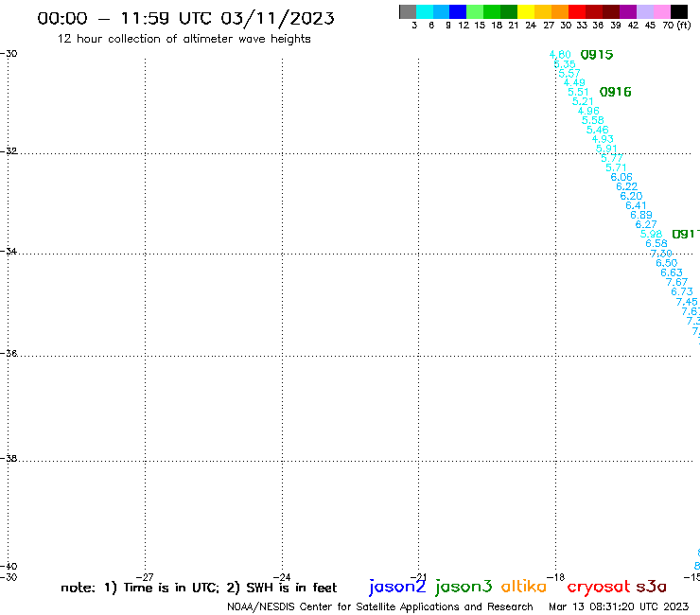Image resolution: width=700 pixels, height=615 pixels.
Task: Click the wave height value 5.57
Action: tap(569, 73)
